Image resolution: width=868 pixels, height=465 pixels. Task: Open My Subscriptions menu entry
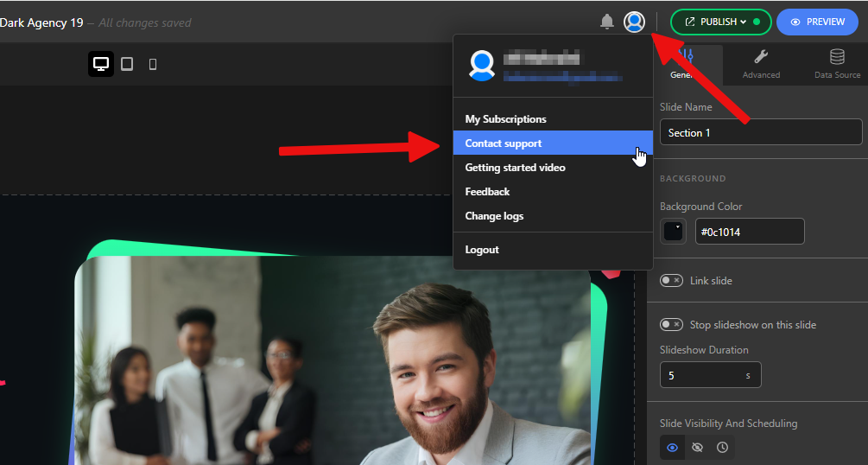553,119
